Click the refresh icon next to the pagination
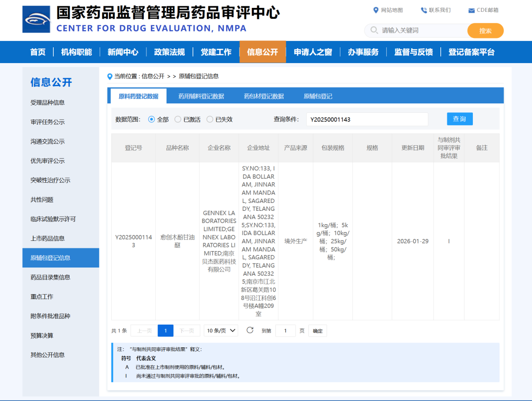The height and width of the screenshot is (401, 532). pyautogui.click(x=249, y=331)
